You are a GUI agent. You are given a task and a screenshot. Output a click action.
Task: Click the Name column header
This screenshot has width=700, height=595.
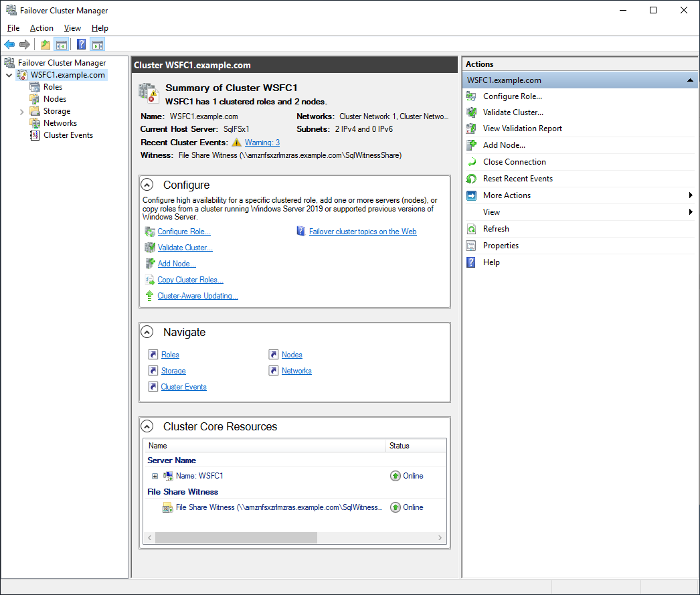point(265,446)
